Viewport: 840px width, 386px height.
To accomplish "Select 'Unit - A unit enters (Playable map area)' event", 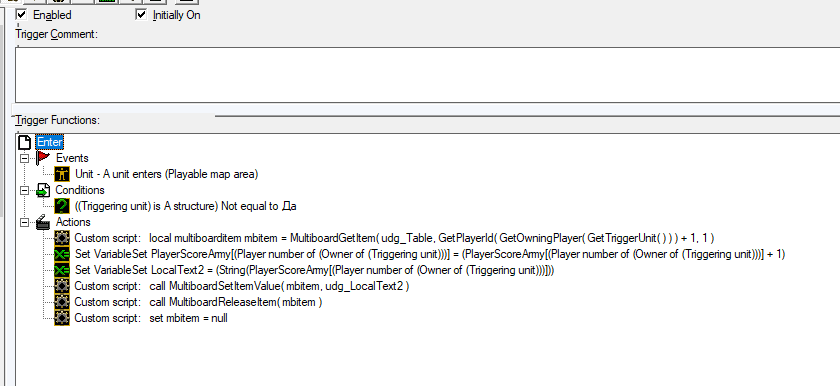I will click(166, 174).
